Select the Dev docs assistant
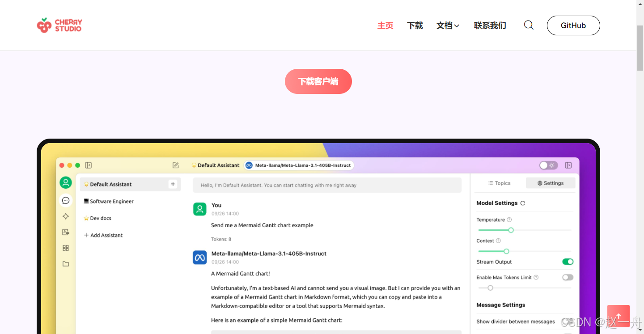644x334 pixels. click(97, 218)
